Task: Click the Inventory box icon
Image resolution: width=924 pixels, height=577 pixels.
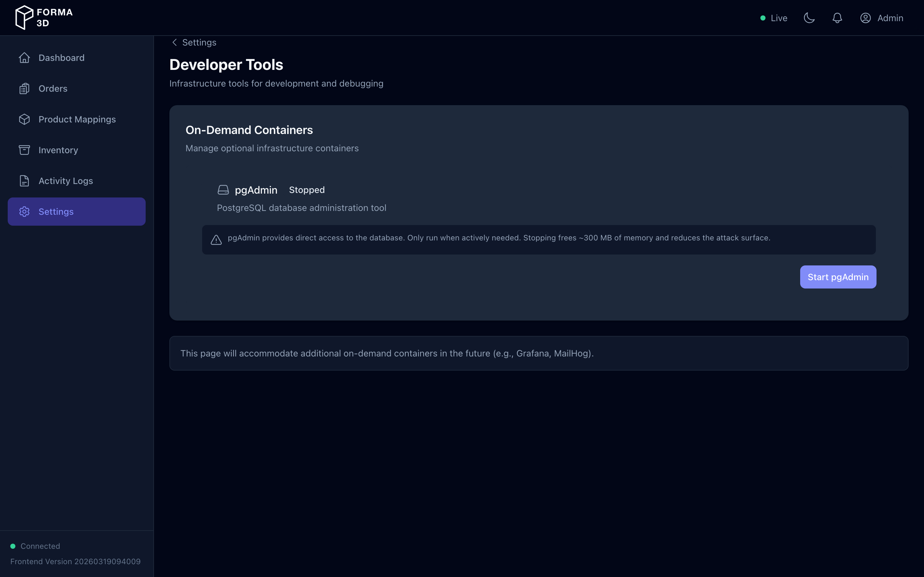Action: coord(24,150)
